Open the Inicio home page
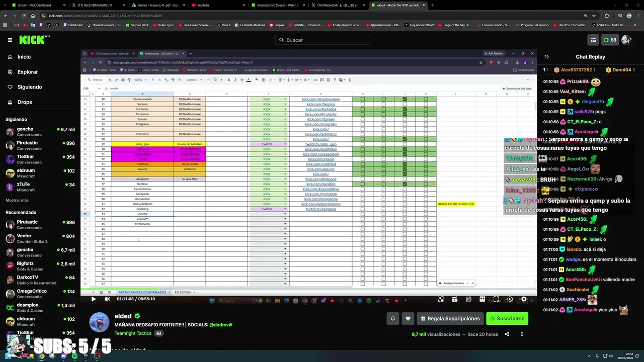 [x=24, y=57]
